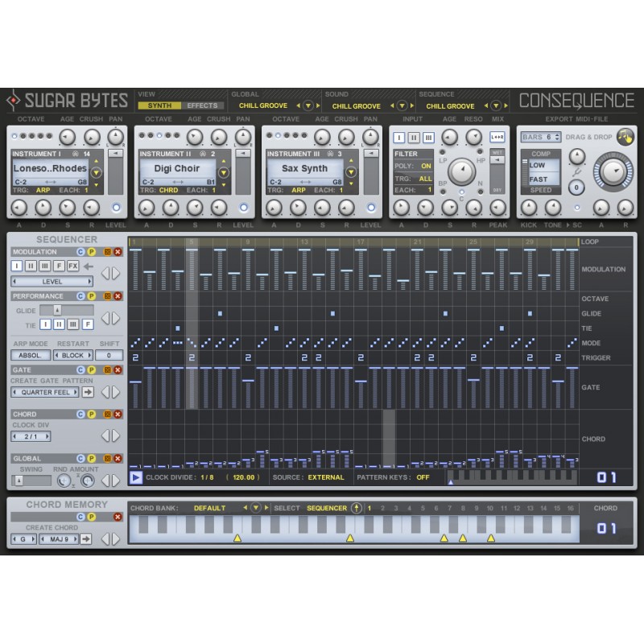Paste into Chord section with P icon
The width and height of the screenshot is (644, 644).
pyautogui.click(x=92, y=415)
